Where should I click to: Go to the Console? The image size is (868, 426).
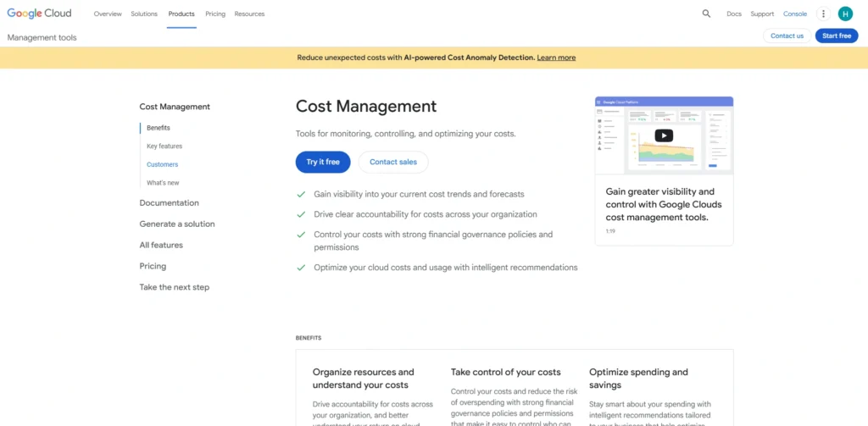[x=795, y=14]
